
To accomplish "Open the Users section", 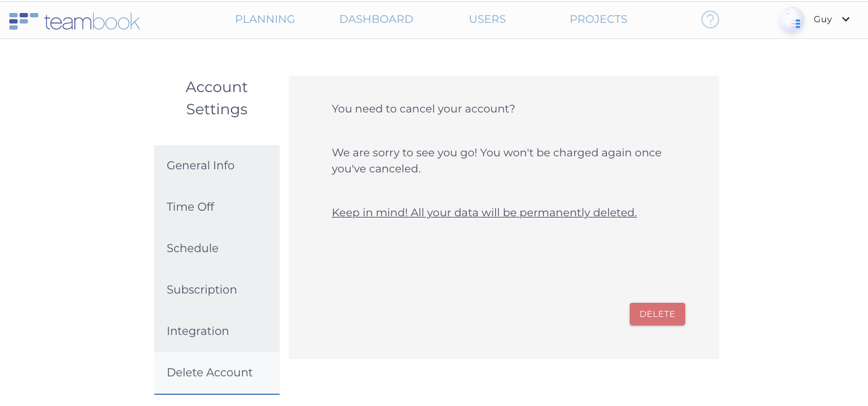I will point(487,19).
